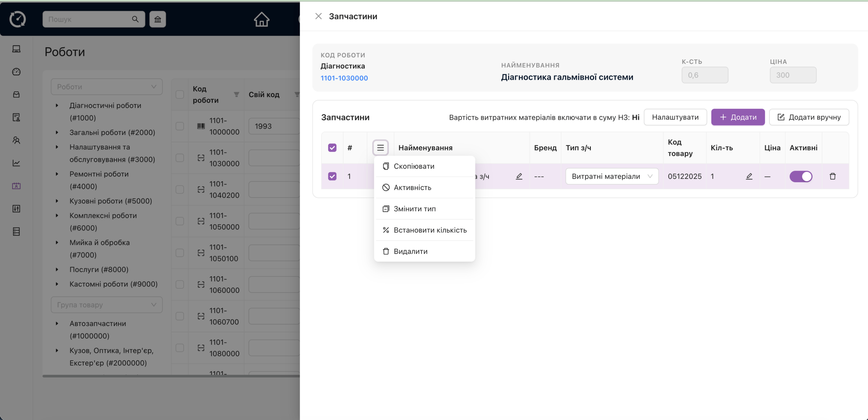Click the Пошук search field
868x420 pixels.
click(88, 19)
